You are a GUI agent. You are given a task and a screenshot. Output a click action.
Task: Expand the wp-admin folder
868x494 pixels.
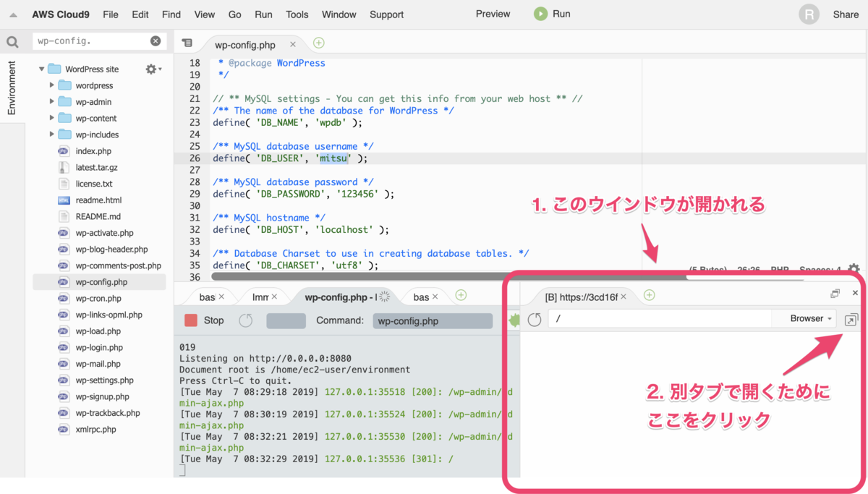[52, 102]
